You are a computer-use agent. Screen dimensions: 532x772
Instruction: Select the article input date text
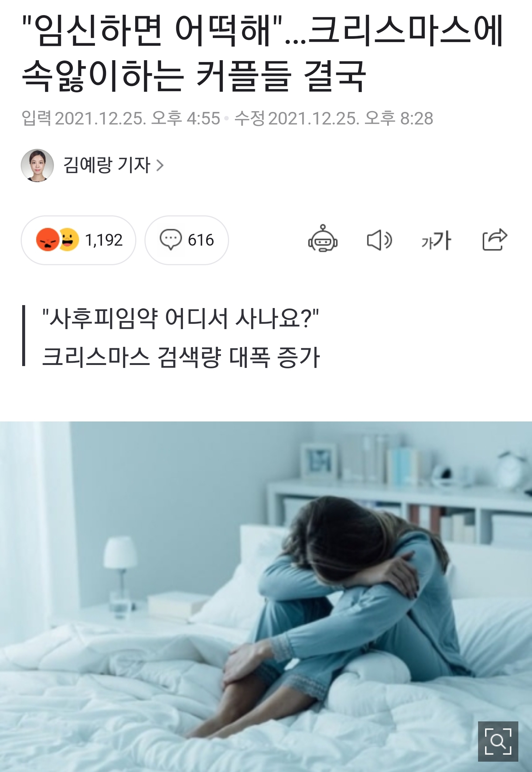(121, 119)
